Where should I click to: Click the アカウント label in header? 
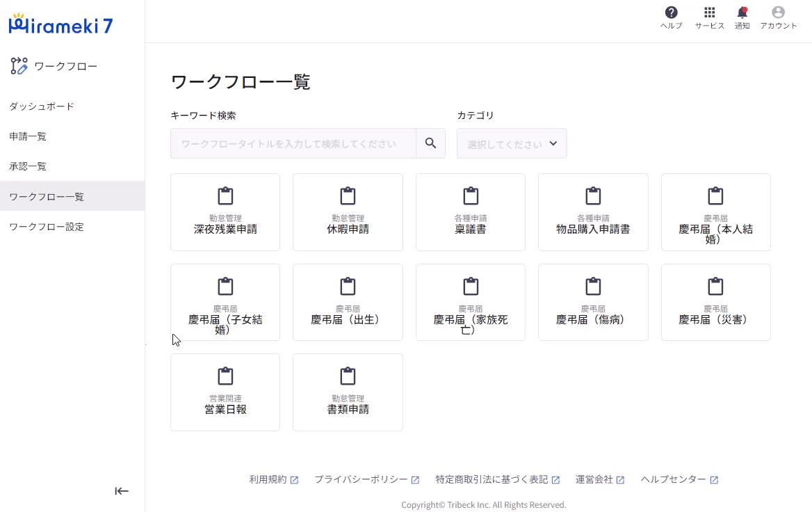(x=779, y=26)
